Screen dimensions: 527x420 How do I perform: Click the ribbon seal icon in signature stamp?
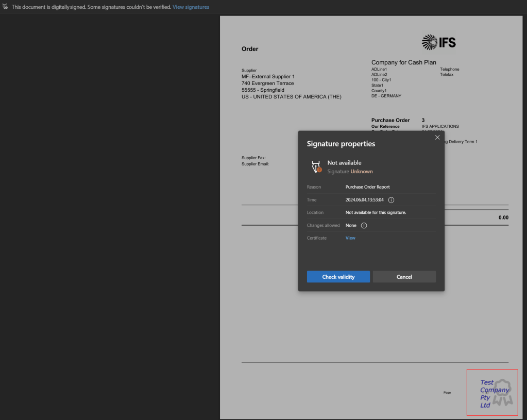click(499, 392)
